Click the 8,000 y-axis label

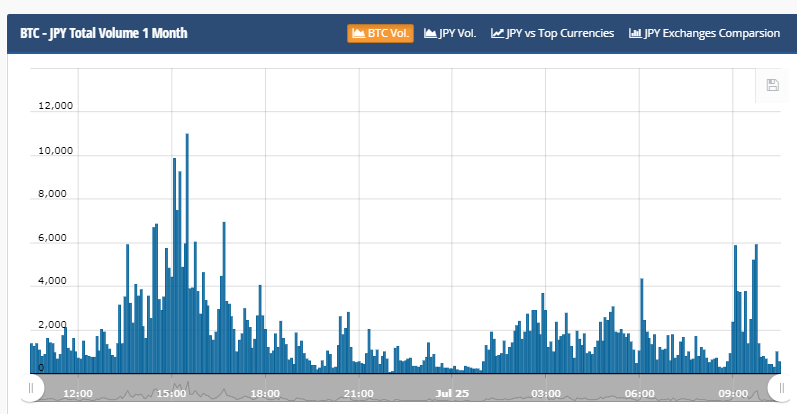point(52,194)
